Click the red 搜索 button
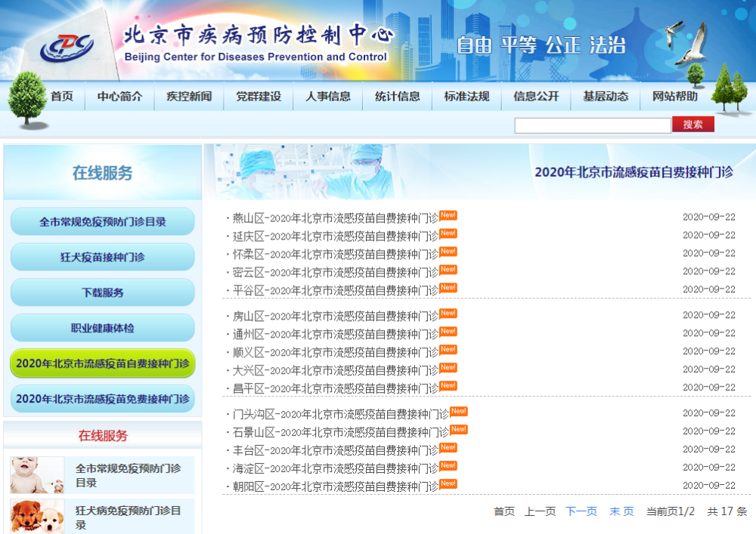 pyautogui.click(x=692, y=124)
